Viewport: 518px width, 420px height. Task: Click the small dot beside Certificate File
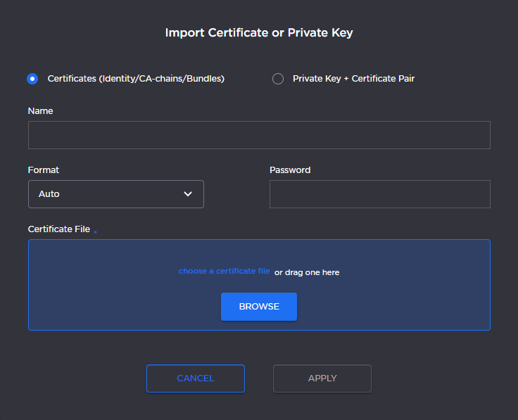[96, 231]
